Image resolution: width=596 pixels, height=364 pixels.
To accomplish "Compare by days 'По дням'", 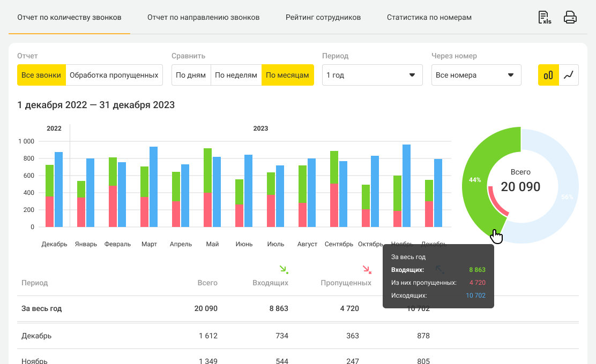I will point(191,75).
